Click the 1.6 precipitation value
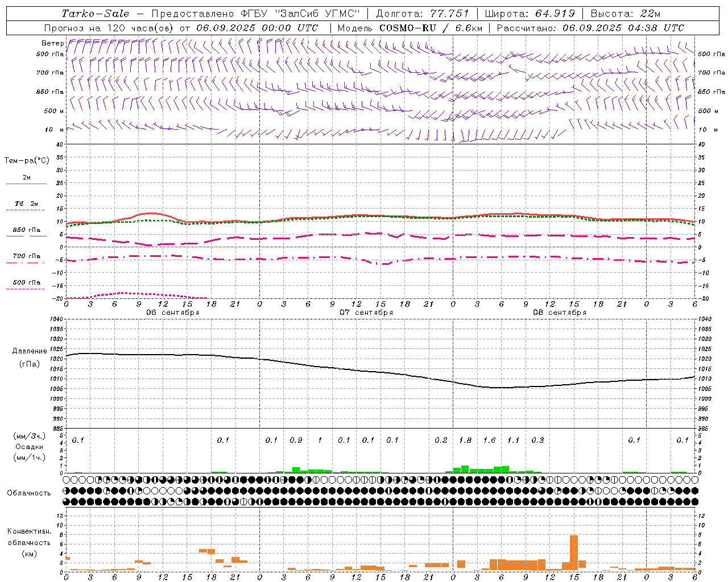 [489, 440]
